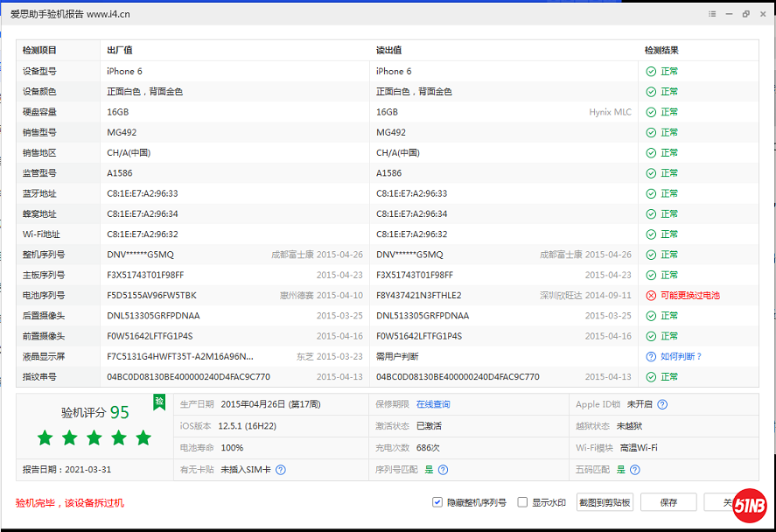Click the 2015年04月26日 production date value

tap(270, 404)
